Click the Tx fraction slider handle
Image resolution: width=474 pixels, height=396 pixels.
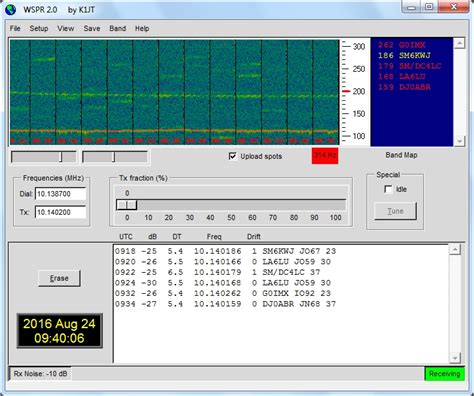127,205
